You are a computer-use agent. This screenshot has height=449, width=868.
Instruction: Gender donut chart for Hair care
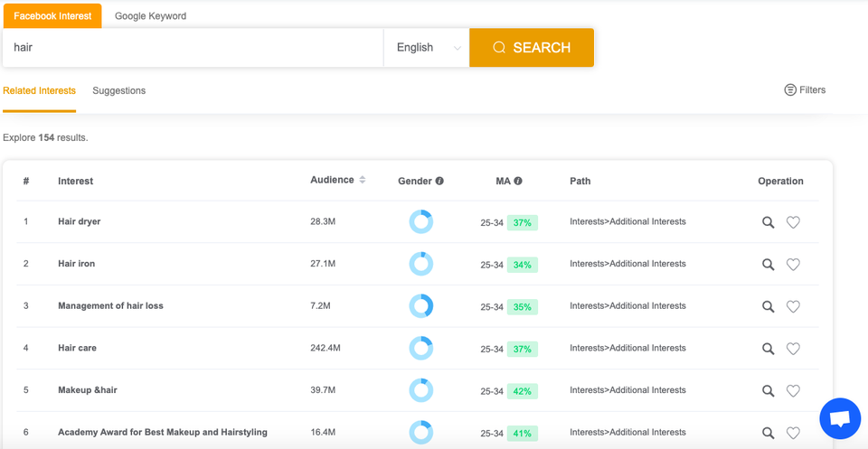point(420,349)
